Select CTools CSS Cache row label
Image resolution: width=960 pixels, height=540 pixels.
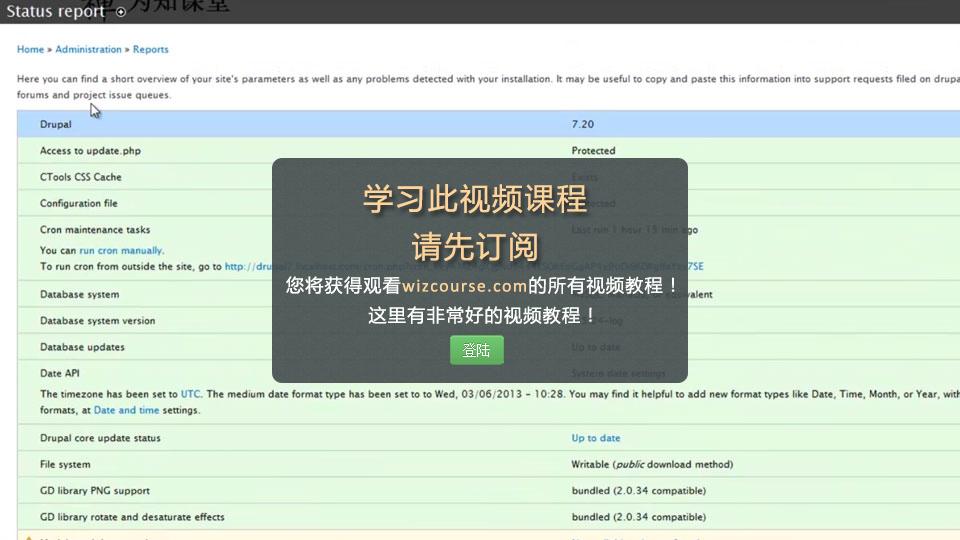(x=81, y=177)
